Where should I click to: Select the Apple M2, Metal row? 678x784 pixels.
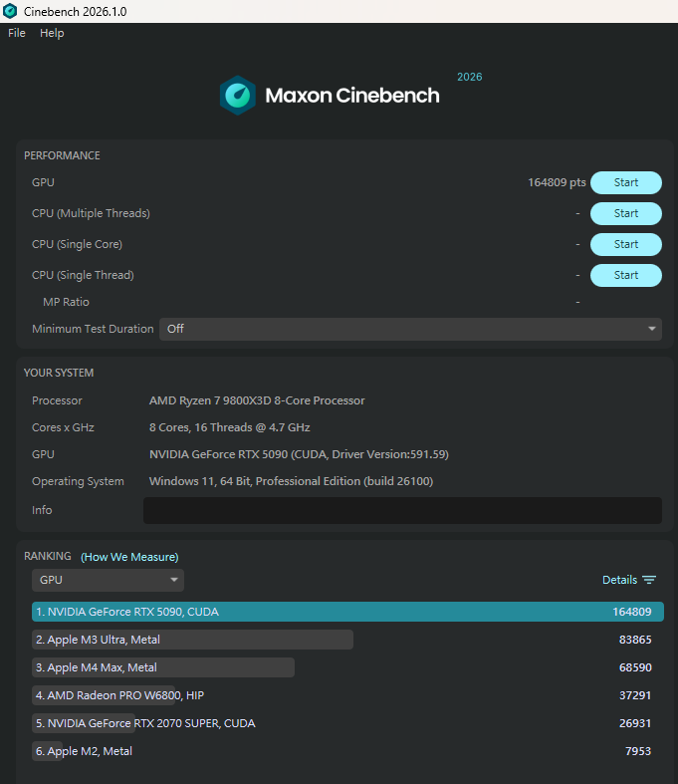pyautogui.click(x=347, y=751)
